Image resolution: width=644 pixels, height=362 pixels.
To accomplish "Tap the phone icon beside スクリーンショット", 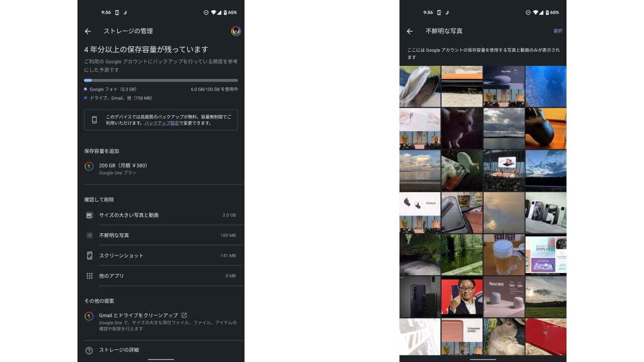I will [89, 255].
